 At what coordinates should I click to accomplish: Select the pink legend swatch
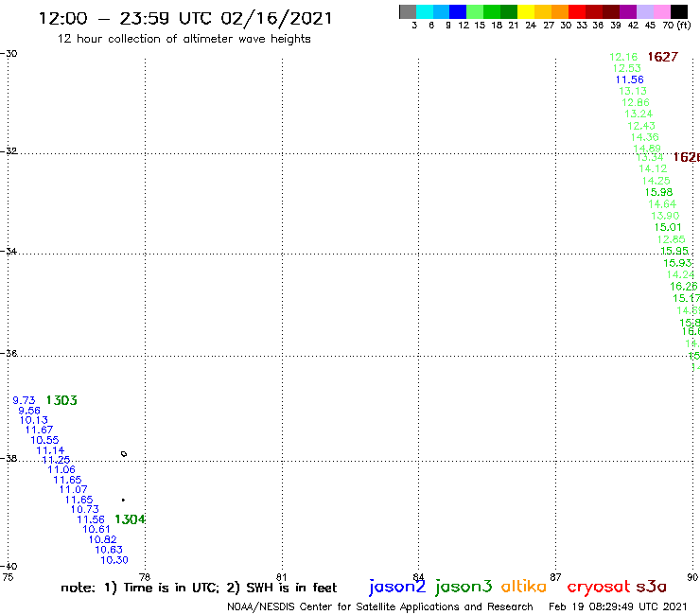tap(661, 11)
